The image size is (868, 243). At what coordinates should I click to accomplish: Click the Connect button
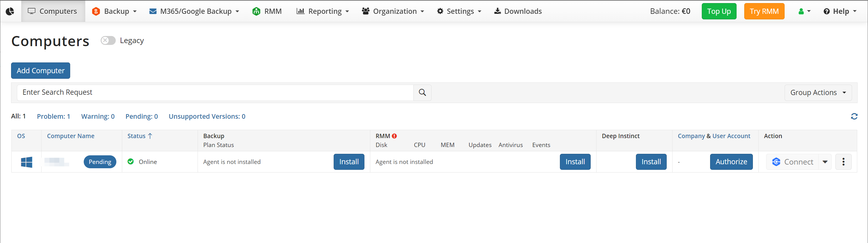(x=792, y=162)
